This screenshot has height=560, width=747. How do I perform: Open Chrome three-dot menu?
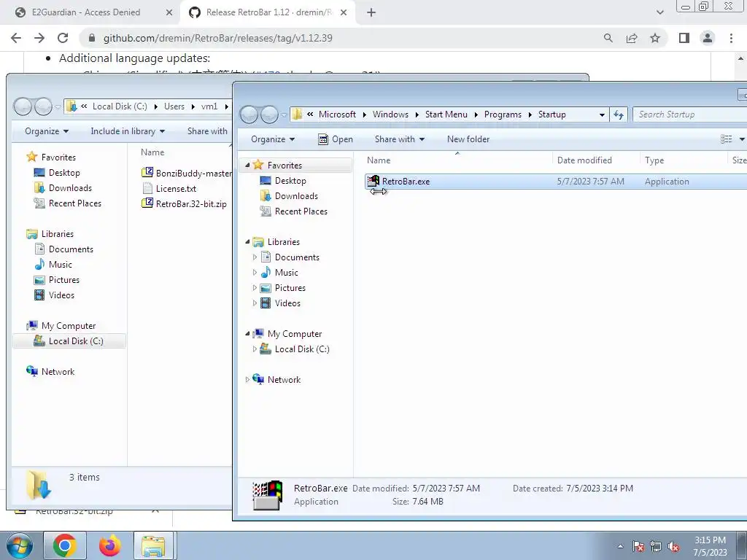731,38
